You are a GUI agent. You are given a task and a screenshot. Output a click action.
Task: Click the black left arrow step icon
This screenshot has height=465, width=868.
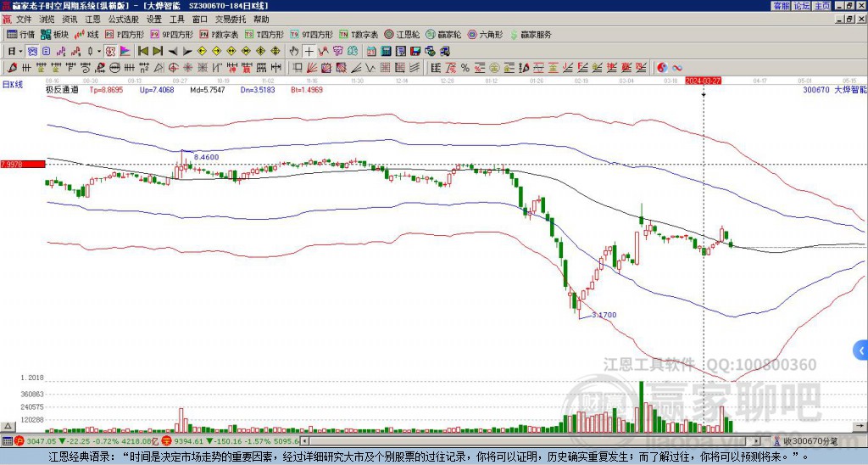pyautogui.click(x=173, y=52)
